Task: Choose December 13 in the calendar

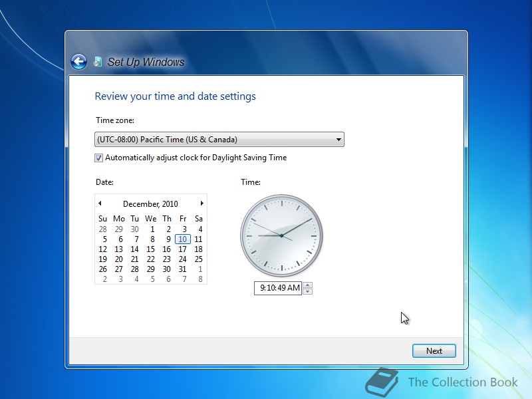Action: [119, 249]
